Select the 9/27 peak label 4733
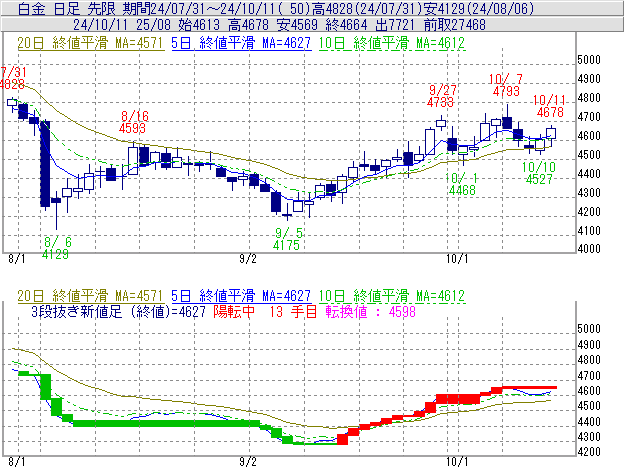The width and height of the screenshot is (624, 475). (x=440, y=102)
